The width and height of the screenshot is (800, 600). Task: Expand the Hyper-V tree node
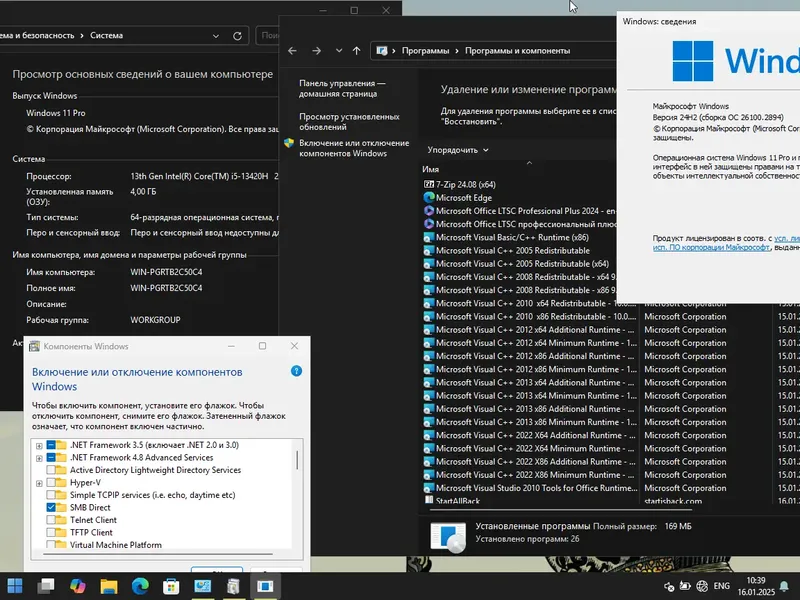[x=39, y=483]
